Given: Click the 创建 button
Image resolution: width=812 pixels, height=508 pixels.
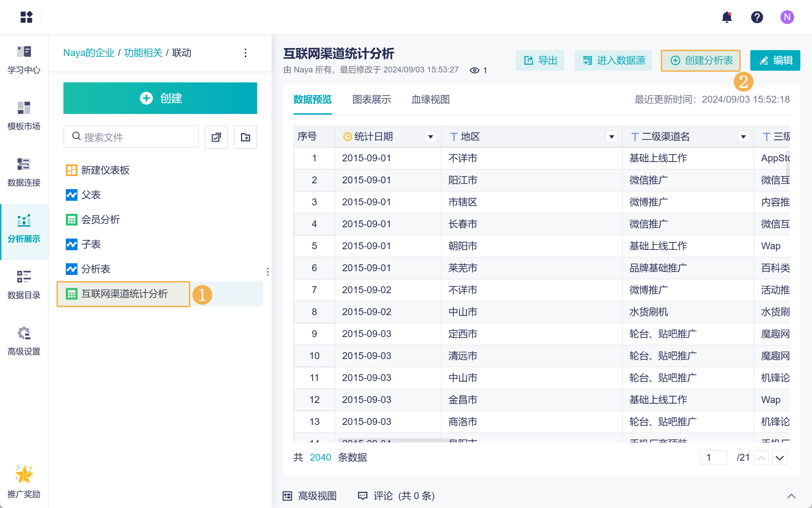Looking at the screenshot, I should coord(160,98).
